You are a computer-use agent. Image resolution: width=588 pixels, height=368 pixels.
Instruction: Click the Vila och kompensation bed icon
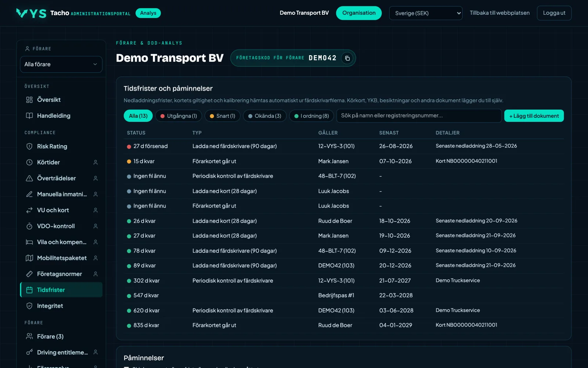[x=29, y=242]
